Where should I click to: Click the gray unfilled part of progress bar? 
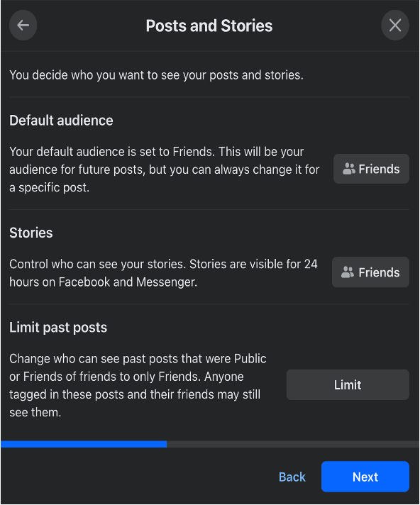293,444
